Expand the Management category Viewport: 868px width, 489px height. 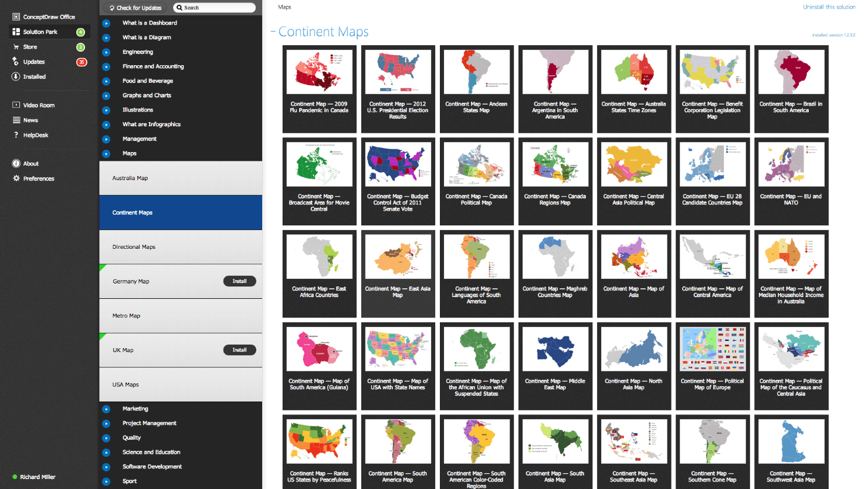pyautogui.click(x=106, y=139)
